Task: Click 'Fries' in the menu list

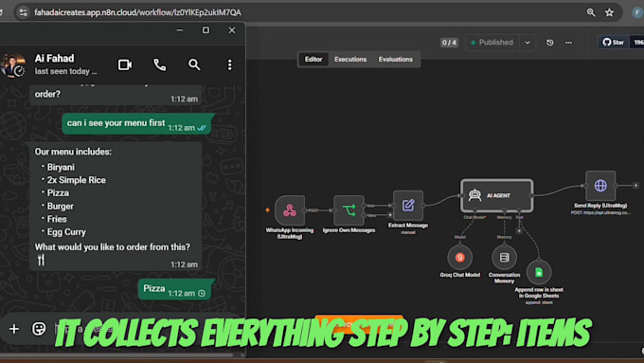Action: 57,219
